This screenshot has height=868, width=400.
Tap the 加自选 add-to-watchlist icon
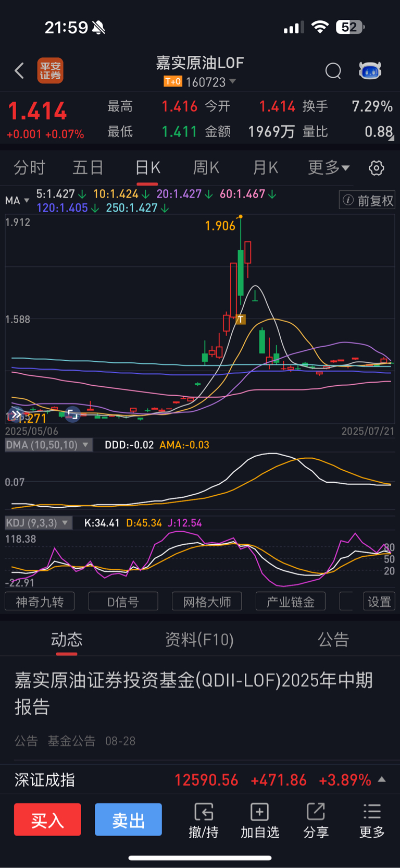click(260, 820)
